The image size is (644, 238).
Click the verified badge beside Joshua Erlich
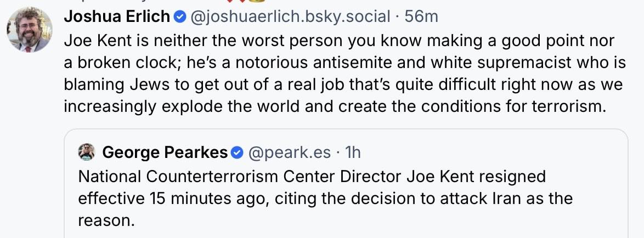[179, 17]
